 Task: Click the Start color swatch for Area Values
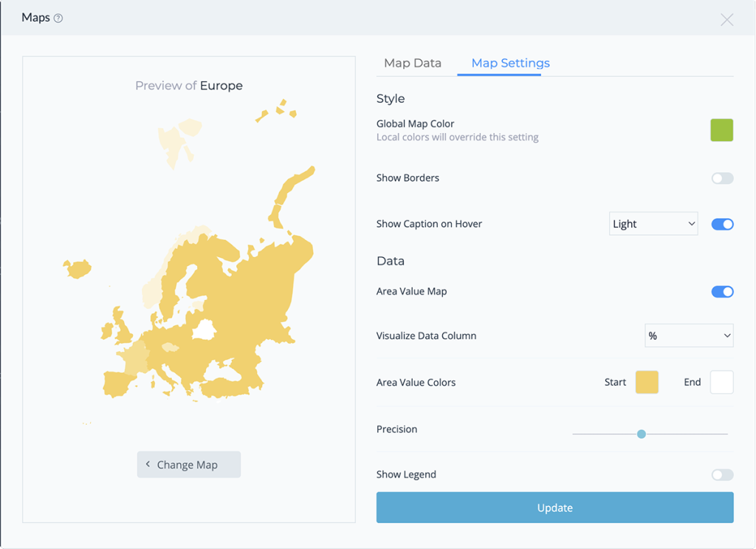[646, 382]
